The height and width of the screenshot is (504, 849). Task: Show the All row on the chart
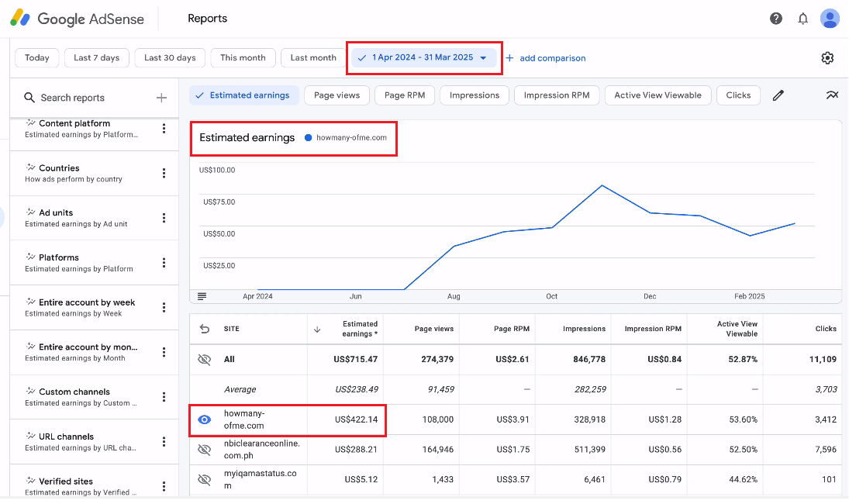coord(204,360)
